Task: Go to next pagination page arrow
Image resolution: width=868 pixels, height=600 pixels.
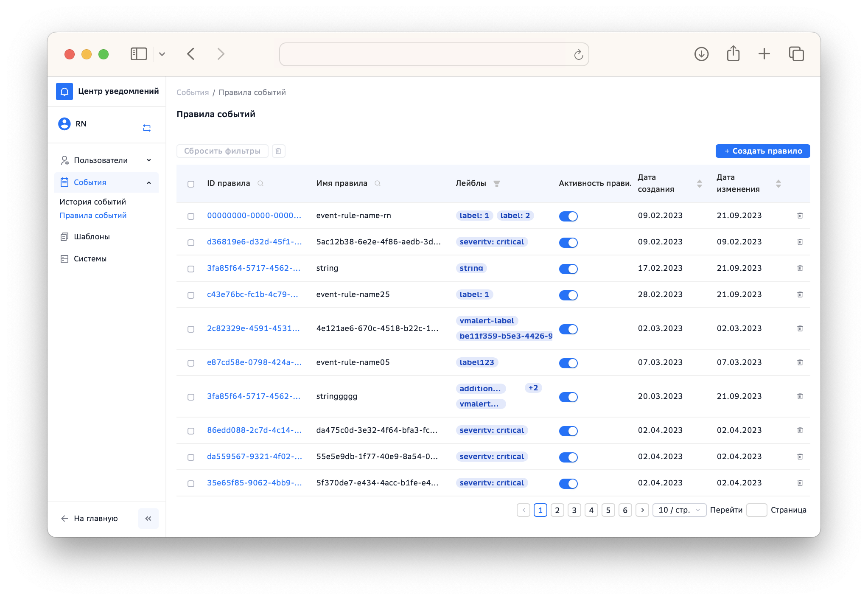Action: 642,510
